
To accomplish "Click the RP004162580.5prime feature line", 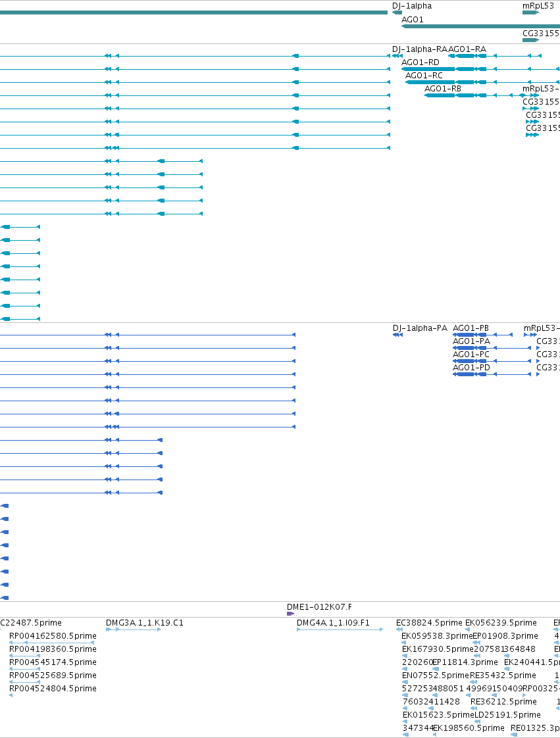I will 52,643.
